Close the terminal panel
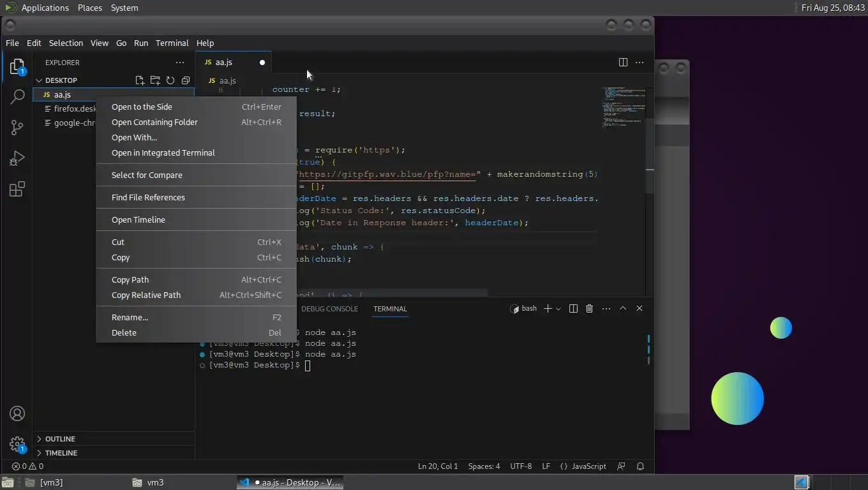Image resolution: width=868 pixels, height=490 pixels. click(640, 309)
